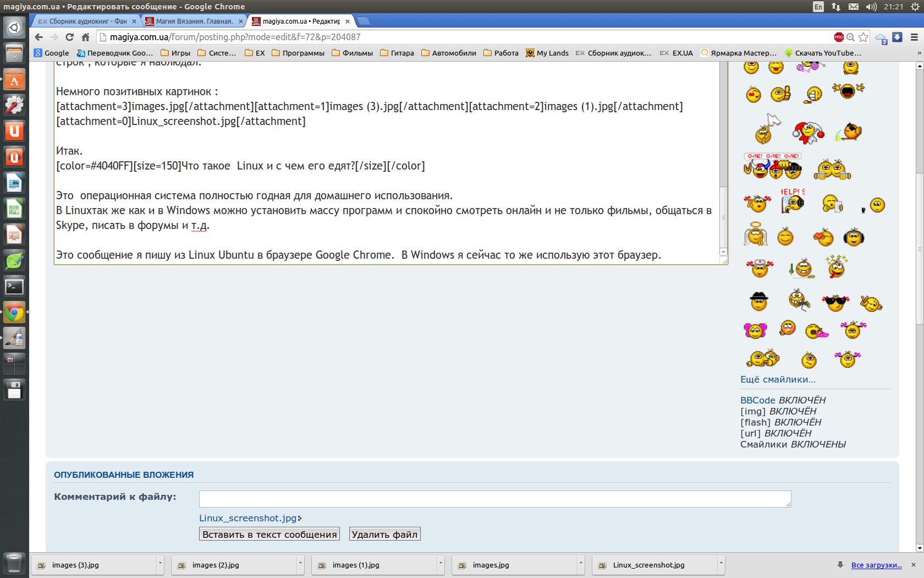Screen dimensions: 924x578
Task: Open System Settings from the launcher
Action: (x=14, y=105)
